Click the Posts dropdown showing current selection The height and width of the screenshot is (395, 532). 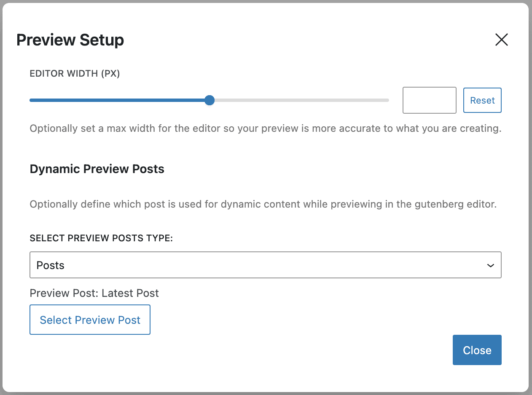[265, 265]
